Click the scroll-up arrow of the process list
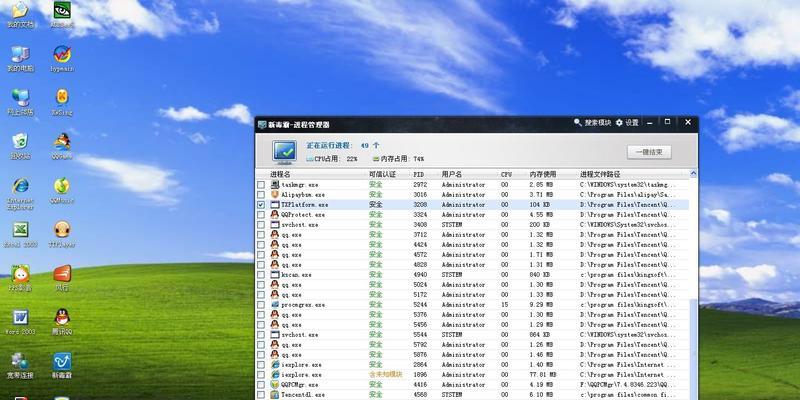This screenshot has height=400, width=800. (x=693, y=174)
